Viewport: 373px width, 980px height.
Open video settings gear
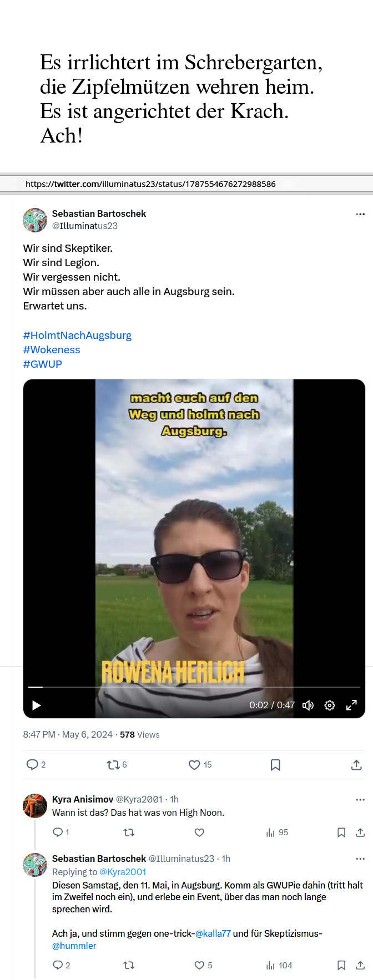coord(330,705)
